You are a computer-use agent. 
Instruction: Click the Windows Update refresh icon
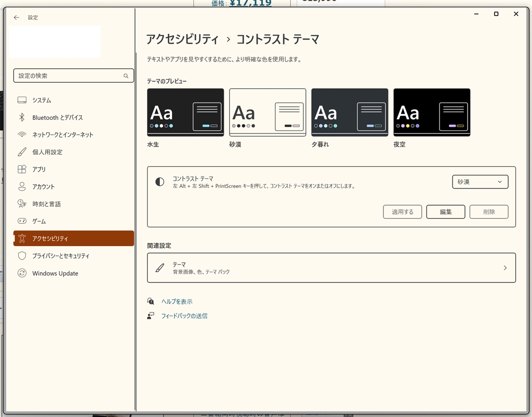22,273
